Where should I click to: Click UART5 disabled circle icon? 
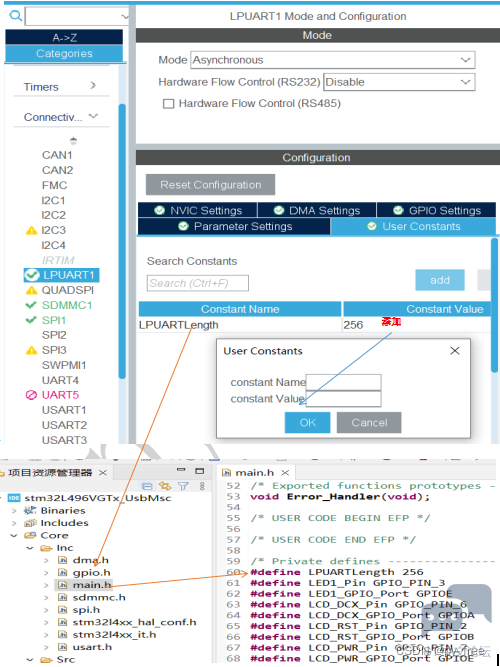(x=31, y=395)
